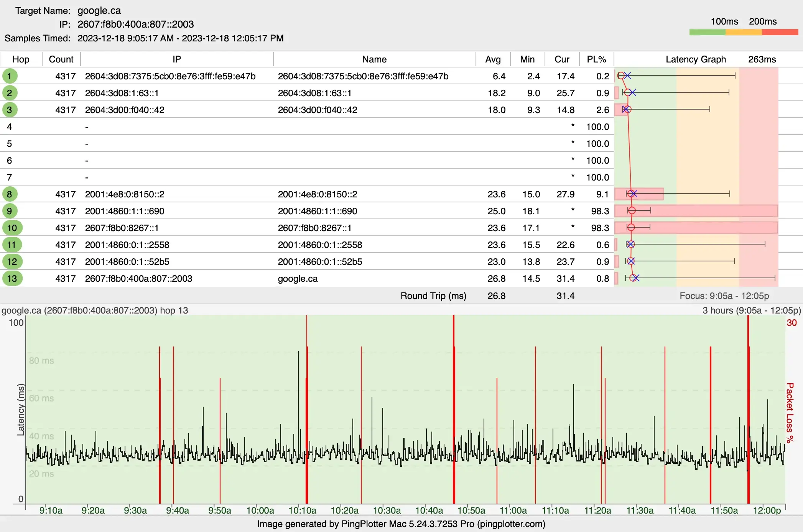This screenshot has height=532, width=803.
Task: Click the 9.1 packet loss for hop 8
Action: tap(602, 194)
